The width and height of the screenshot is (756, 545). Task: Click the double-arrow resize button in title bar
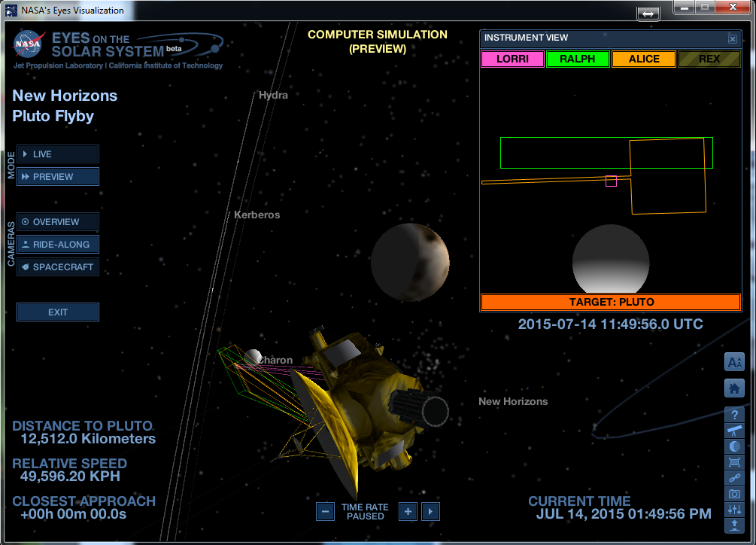pos(648,14)
